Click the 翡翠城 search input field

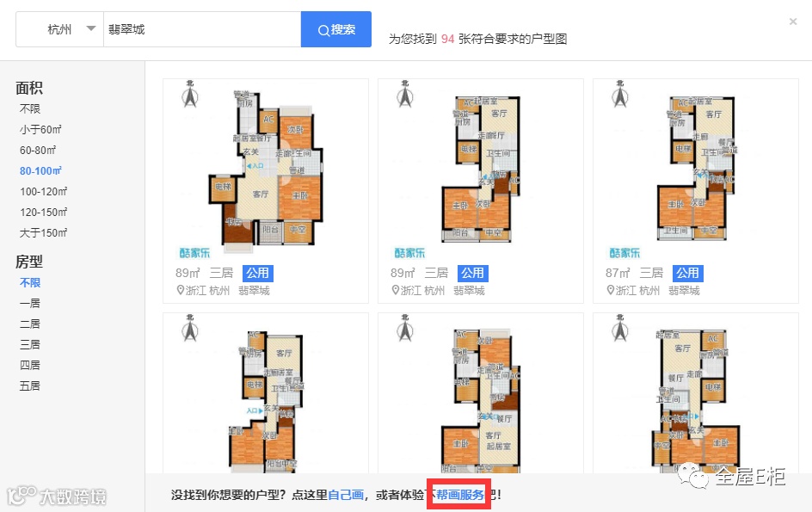pos(202,29)
